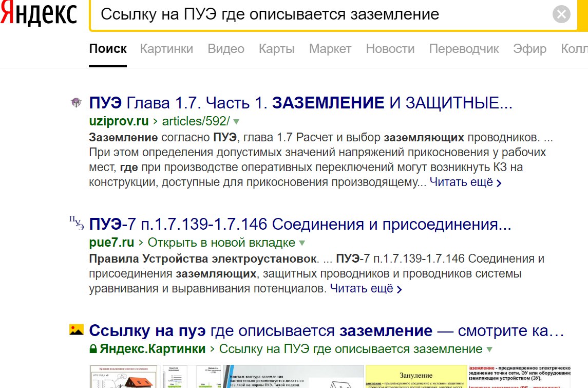Click Читать ещё in the uziprov.ru snippet

465,182
